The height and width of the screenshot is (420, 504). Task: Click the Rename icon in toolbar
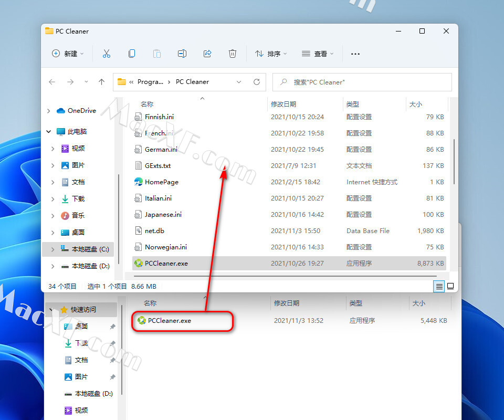click(182, 54)
